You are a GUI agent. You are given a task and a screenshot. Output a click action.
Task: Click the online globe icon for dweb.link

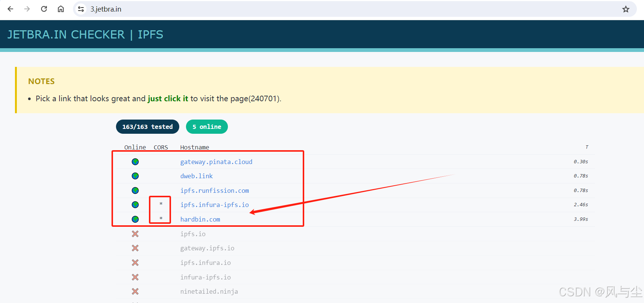coord(135,176)
